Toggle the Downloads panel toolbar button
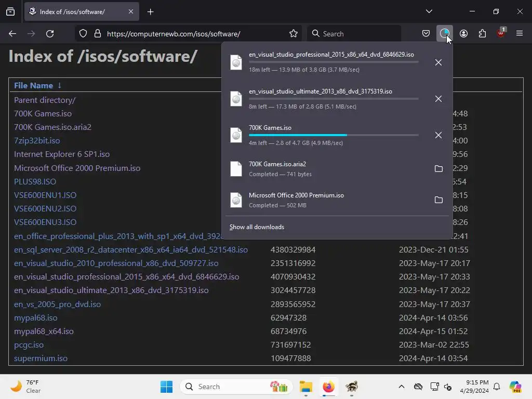Screen dimensions: 532x399 click(x=445, y=34)
